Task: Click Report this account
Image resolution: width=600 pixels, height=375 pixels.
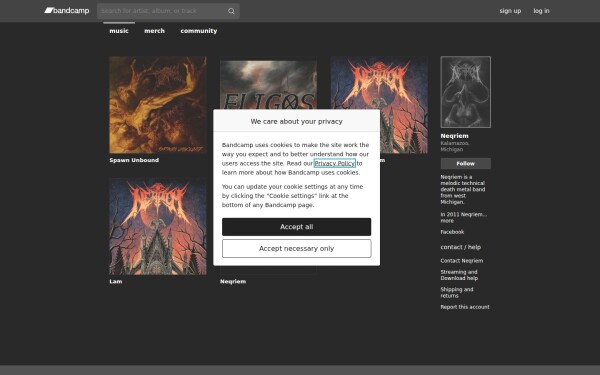Action: click(x=465, y=307)
